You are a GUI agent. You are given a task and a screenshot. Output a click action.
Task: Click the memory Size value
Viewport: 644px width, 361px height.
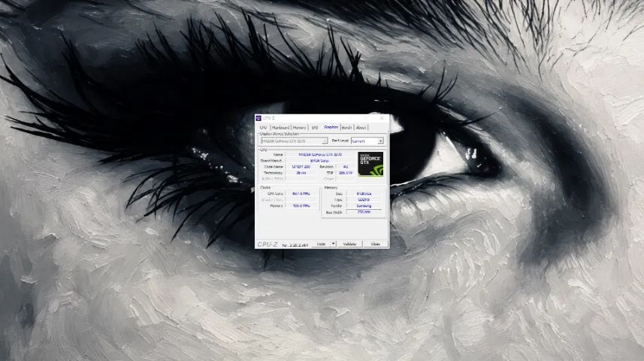[364, 193]
